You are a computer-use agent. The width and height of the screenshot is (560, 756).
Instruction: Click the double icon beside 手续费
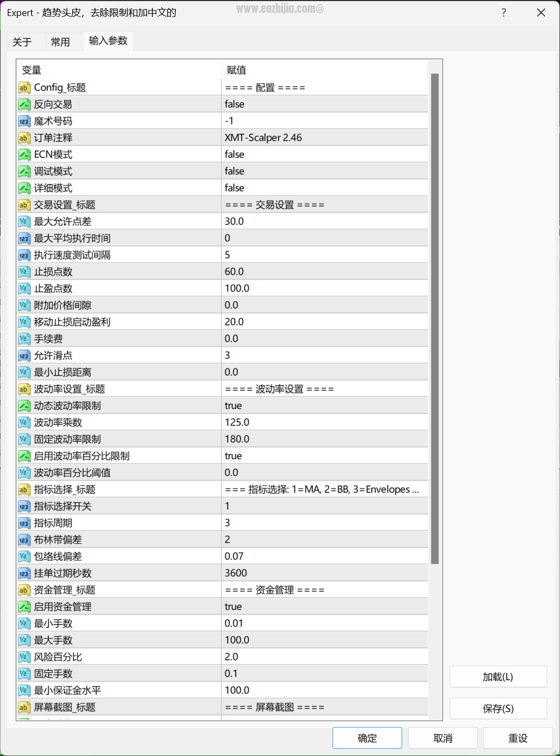click(24, 339)
